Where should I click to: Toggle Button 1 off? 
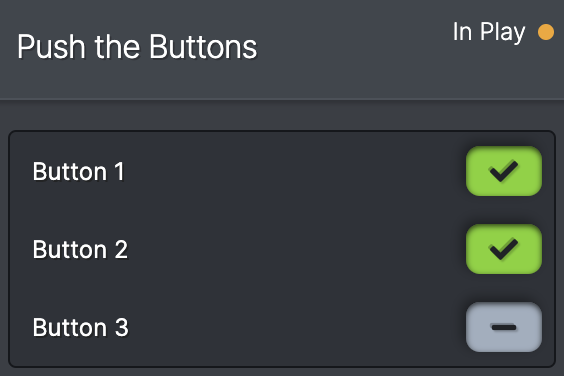point(504,171)
